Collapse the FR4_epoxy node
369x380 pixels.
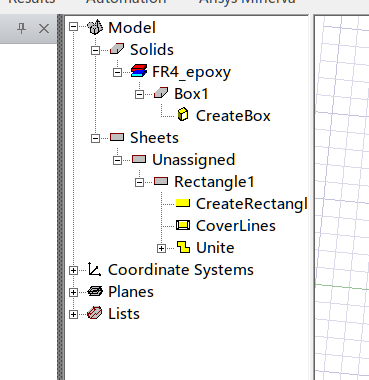[117, 72]
